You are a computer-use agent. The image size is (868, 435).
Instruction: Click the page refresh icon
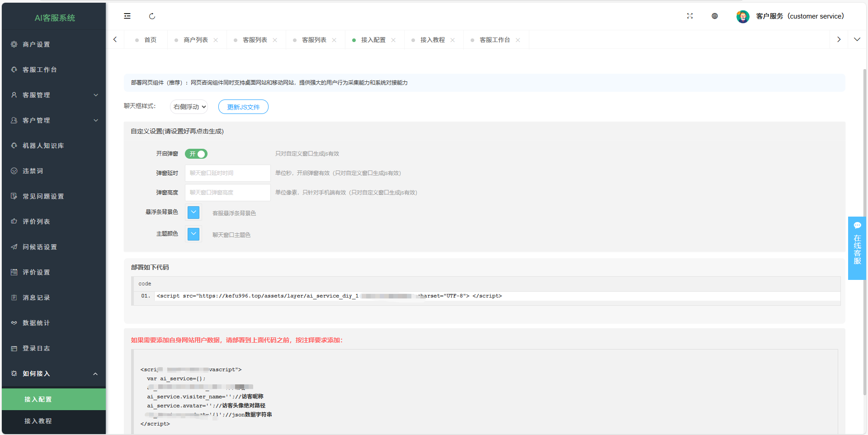coord(152,16)
